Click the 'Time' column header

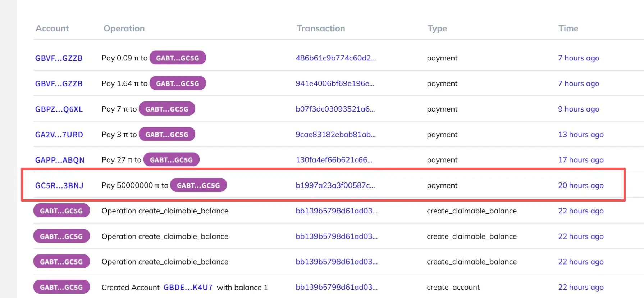click(568, 28)
